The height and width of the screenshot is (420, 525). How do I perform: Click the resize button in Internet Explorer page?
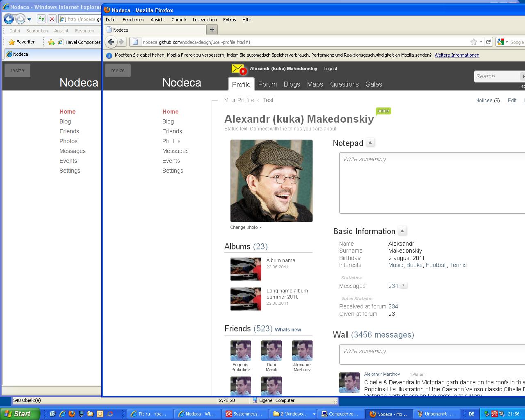pyautogui.click(x=17, y=70)
